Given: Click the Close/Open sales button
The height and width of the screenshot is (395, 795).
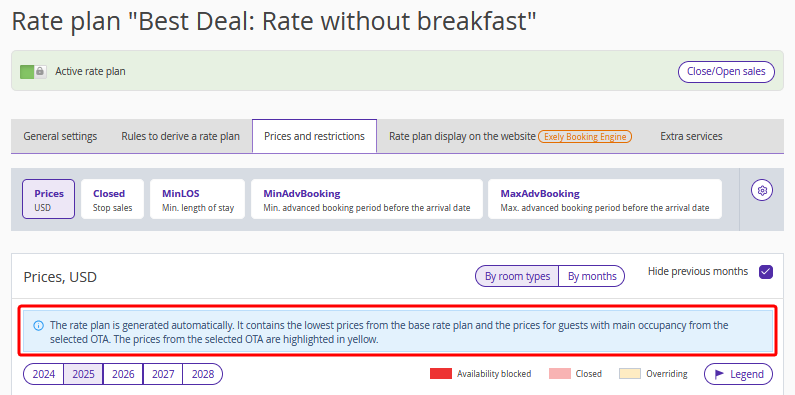Looking at the screenshot, I should 726,71.
